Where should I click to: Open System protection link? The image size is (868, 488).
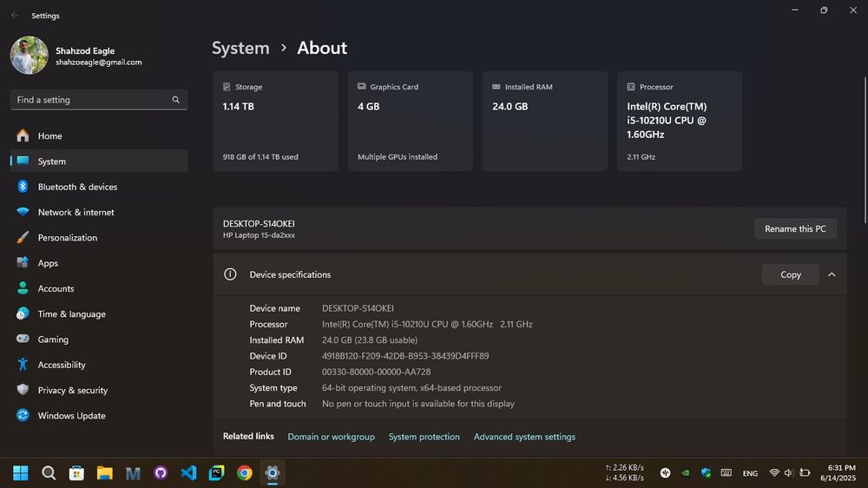click(424, 437)
